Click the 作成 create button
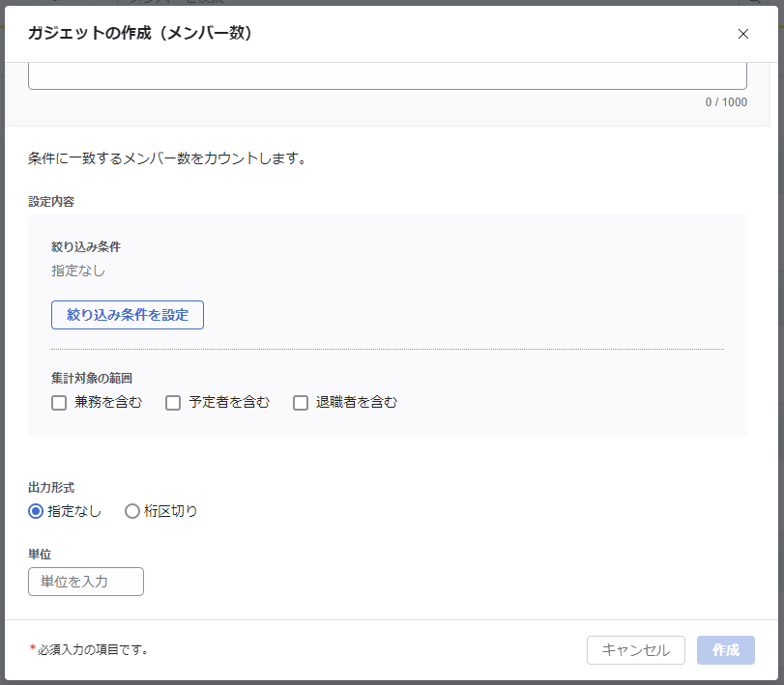This screenshot has width=784, height=685. click(725, 650)
